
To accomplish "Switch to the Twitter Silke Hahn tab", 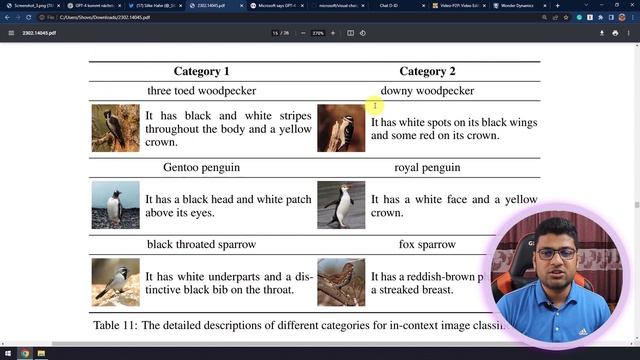I will (x=155, y=6).
